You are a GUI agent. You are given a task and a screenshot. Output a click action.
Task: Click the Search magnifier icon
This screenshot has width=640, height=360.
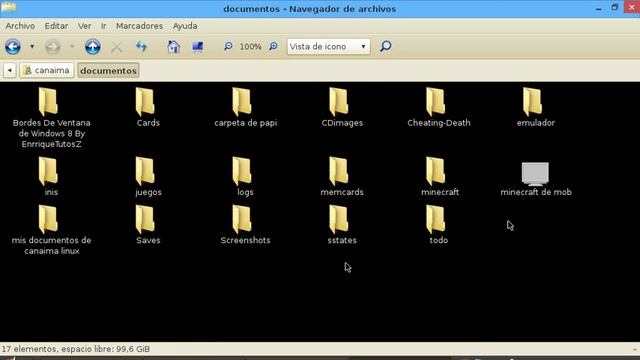(386, 46)
